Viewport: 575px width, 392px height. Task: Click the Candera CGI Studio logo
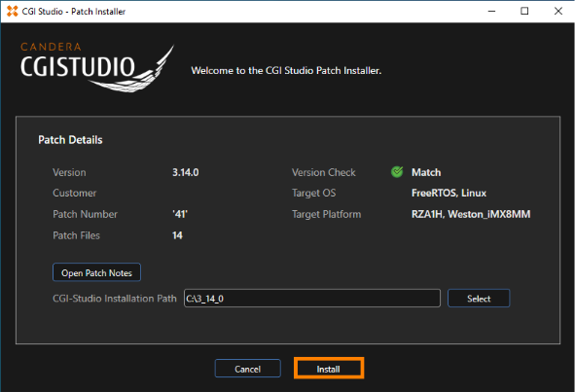point(97,67)
